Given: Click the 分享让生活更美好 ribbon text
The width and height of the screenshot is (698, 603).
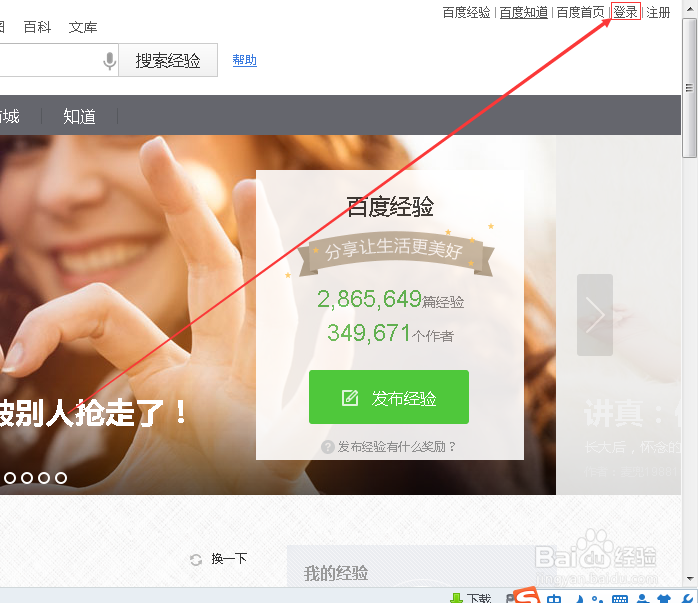Looking at the screenshot, I should point(394,249).
